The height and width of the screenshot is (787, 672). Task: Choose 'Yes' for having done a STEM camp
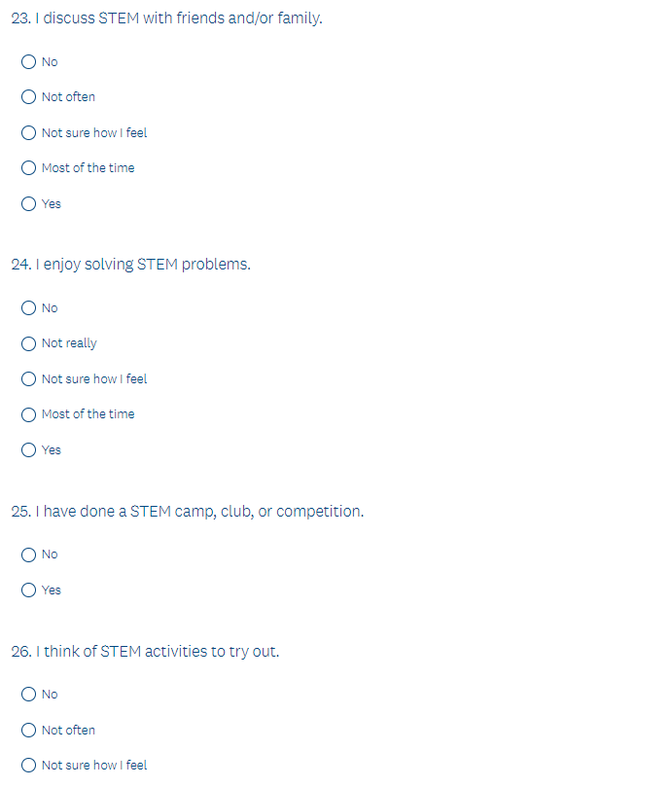[x=29, y=590]
